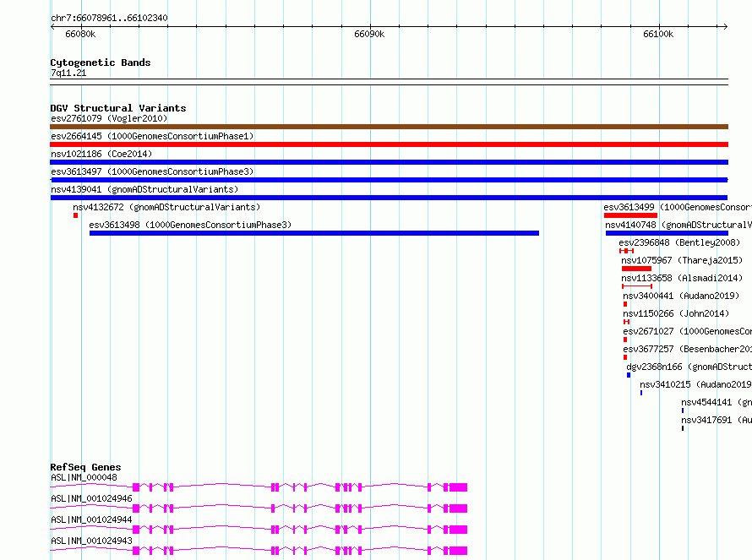752x560 pixels.
Task: Click the nsv4544141 blue tick marker
Action: pyautogui.click(x=683, y=410)
